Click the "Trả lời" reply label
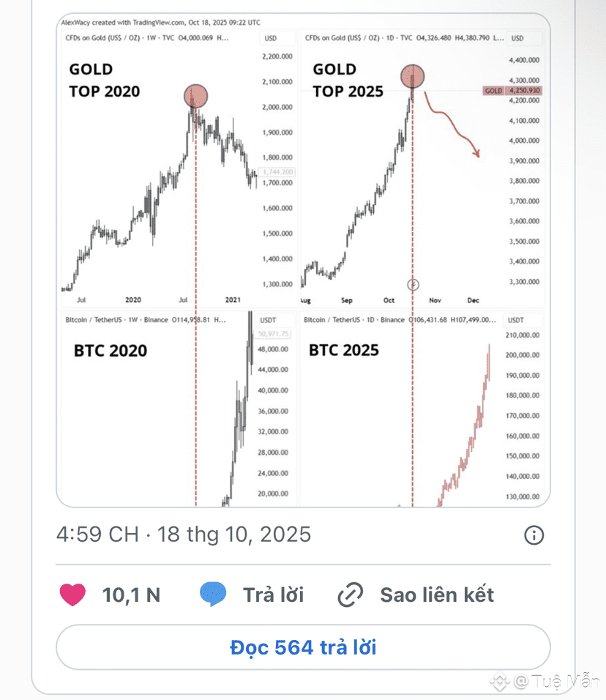The width and height of the screenshot is (606, 700). (x=273, y=595)
